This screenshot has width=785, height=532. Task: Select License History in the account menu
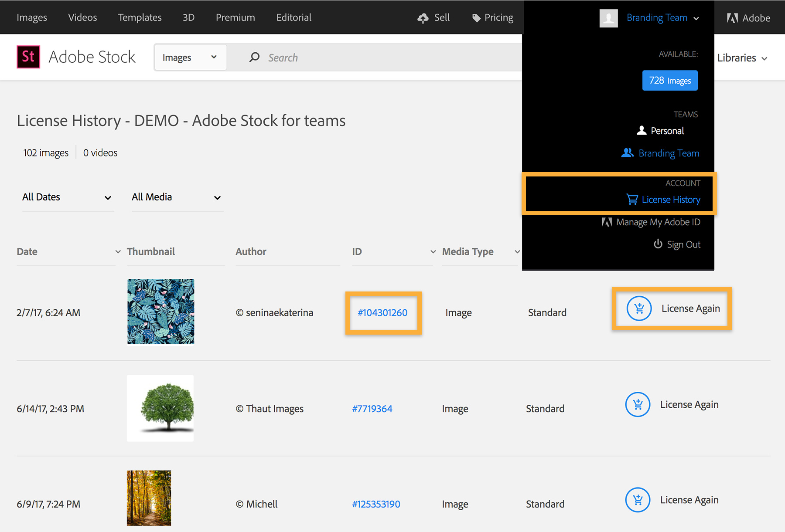point(671,200)
